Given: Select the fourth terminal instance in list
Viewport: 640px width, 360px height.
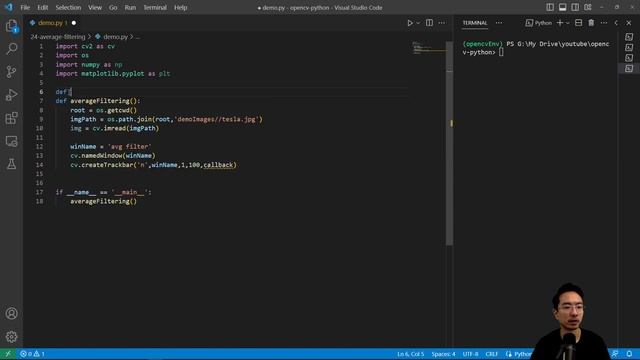Looking at the screenshot, I should [x=629, y=68].
